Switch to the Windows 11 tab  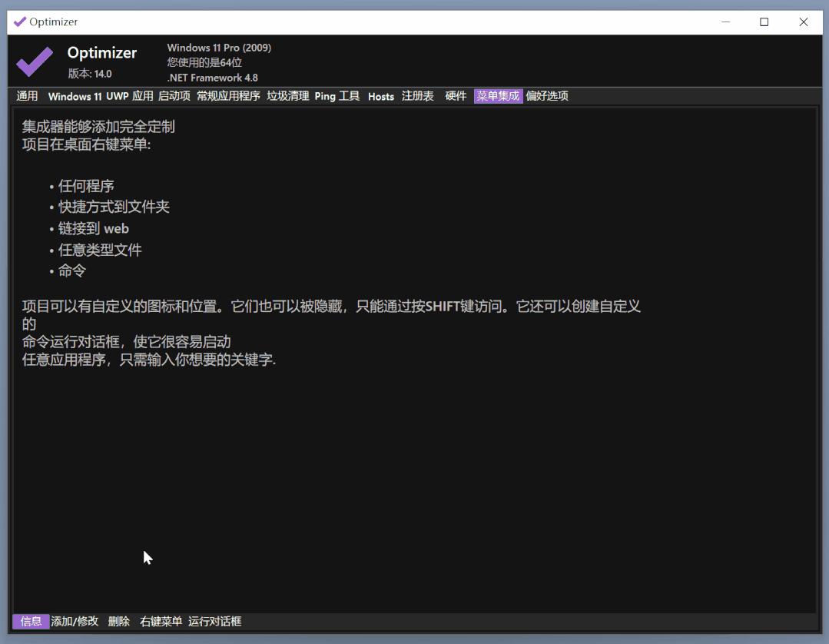click(75, 96)
